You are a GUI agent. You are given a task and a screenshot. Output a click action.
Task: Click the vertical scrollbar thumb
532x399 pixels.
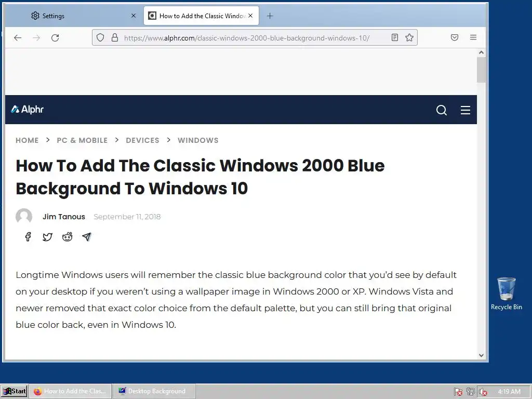click(481, 70)
